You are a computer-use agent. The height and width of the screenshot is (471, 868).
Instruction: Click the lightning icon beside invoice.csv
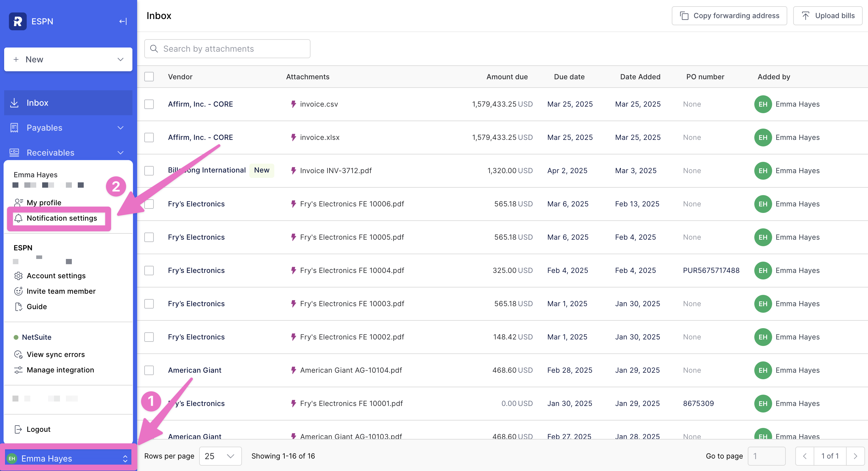coord(294,104)
